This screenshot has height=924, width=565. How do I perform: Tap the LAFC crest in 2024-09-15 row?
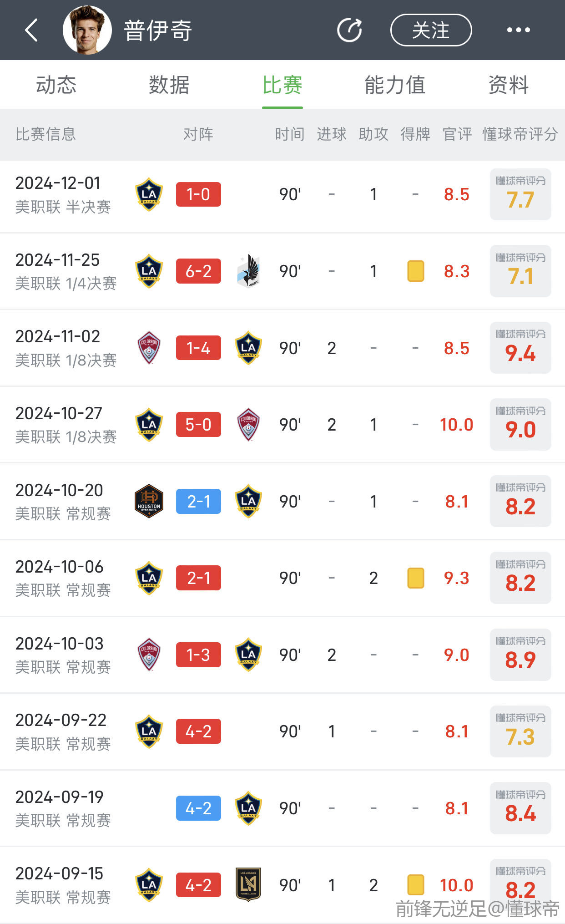coord(248,885)
